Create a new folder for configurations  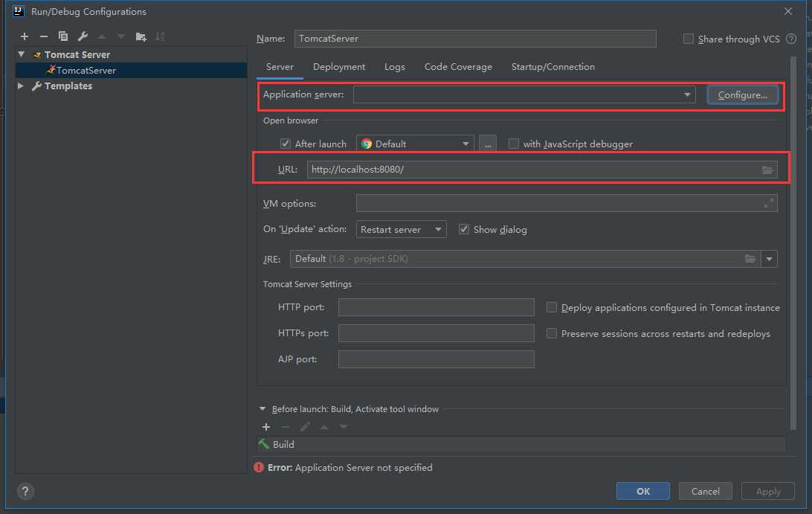coord(141,36)
